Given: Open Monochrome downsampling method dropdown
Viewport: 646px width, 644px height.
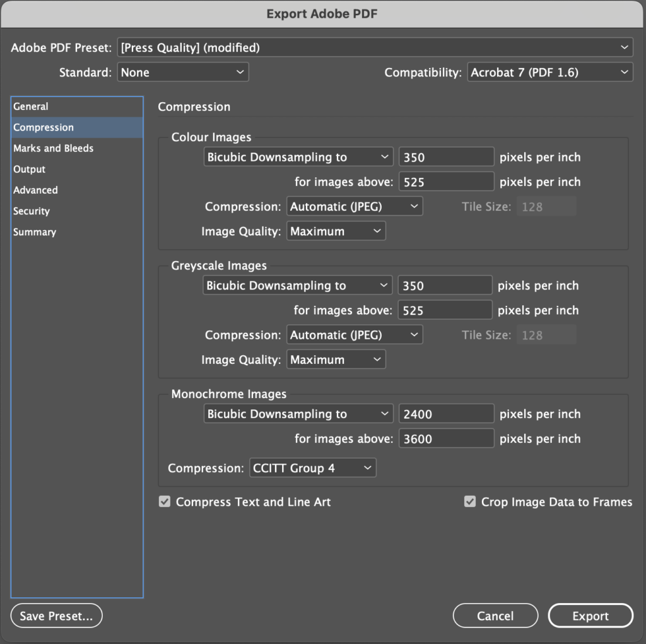Looking at the screenshot, I should pyautogui.click(x=298, y=414).
